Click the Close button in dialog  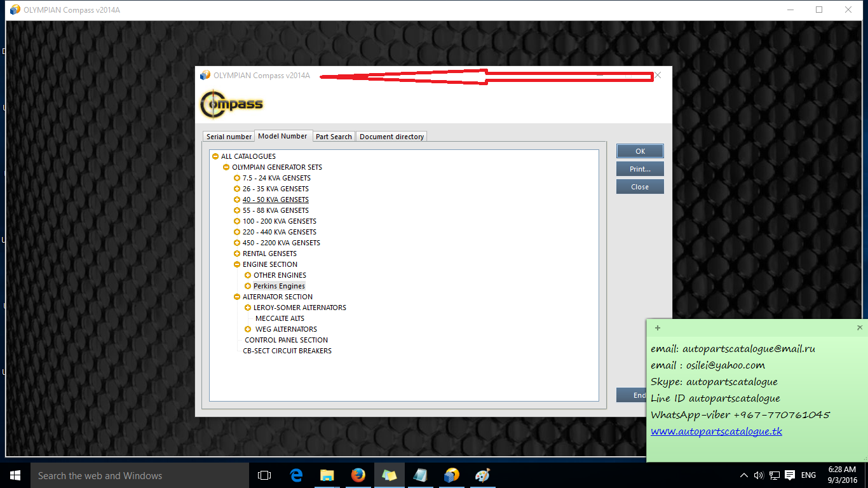point(640,187)
